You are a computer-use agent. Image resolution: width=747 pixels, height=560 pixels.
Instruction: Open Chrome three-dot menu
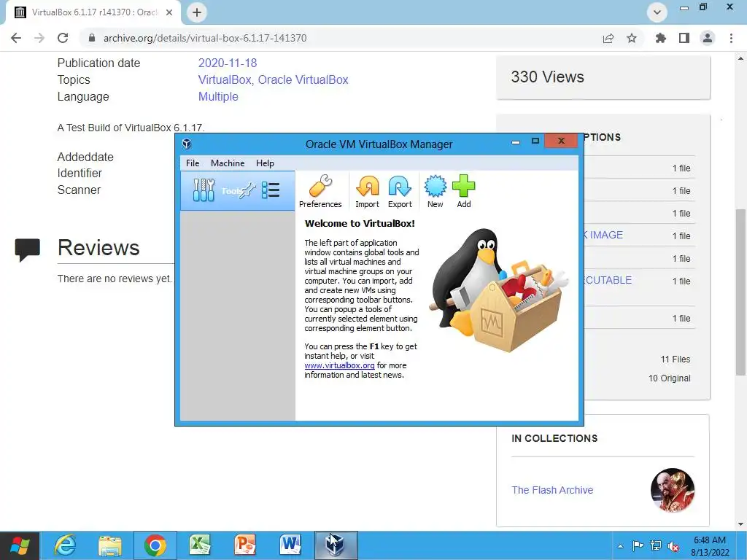[x=731, y=38]
